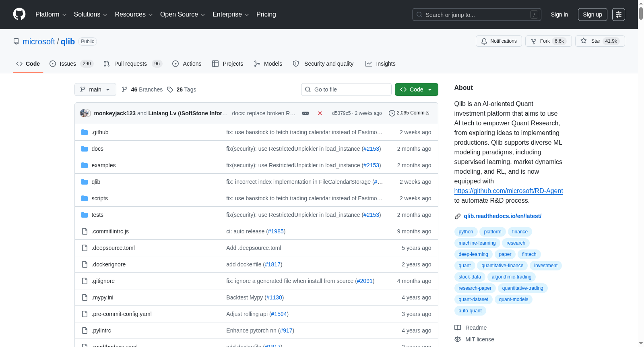Image resolution: width=644 pixels, height=347 pixels.
Task: Click the bell icon in Notifications
Action: pyautogui.click(x=484, y=42)
